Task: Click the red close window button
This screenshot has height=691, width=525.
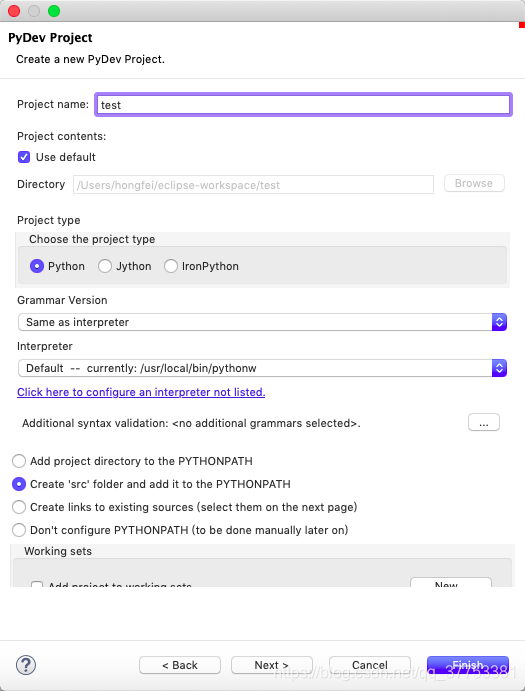Action: click(x=14, y=11)
